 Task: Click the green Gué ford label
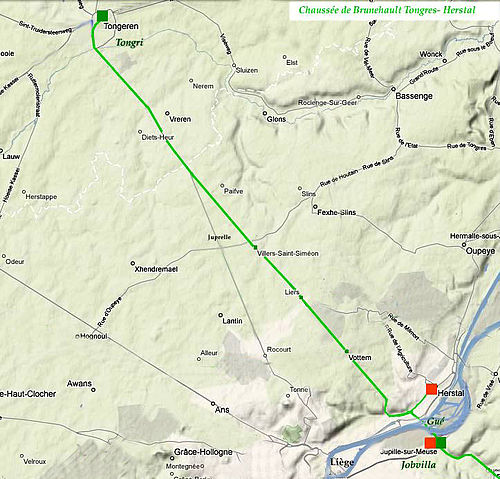436,422
